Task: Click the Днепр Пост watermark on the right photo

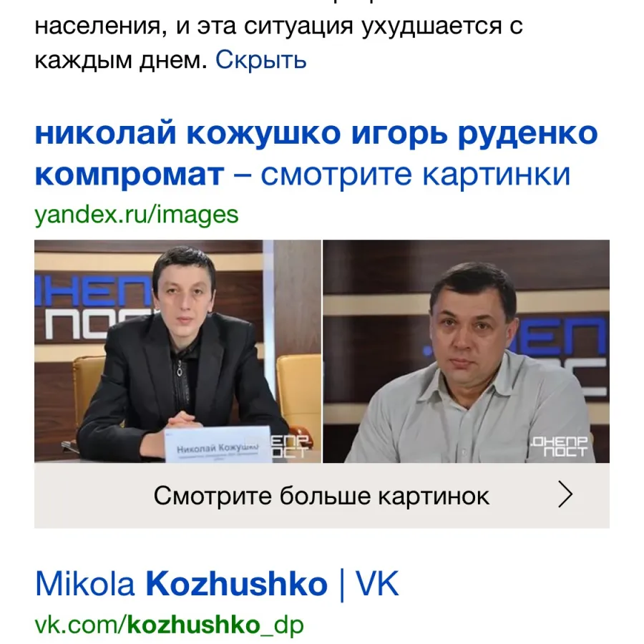Action: coord(560,447)
